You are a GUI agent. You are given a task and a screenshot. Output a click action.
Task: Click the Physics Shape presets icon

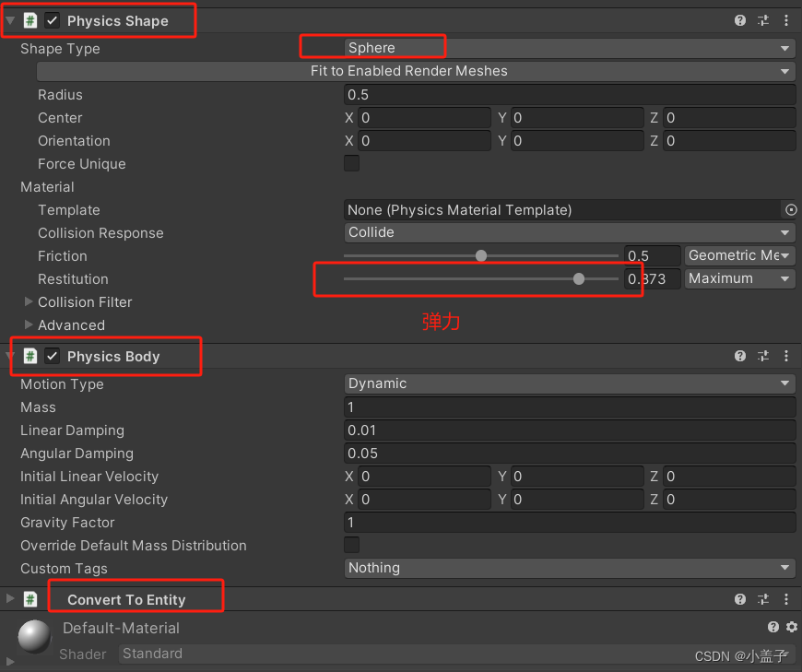tap(763, 19)
